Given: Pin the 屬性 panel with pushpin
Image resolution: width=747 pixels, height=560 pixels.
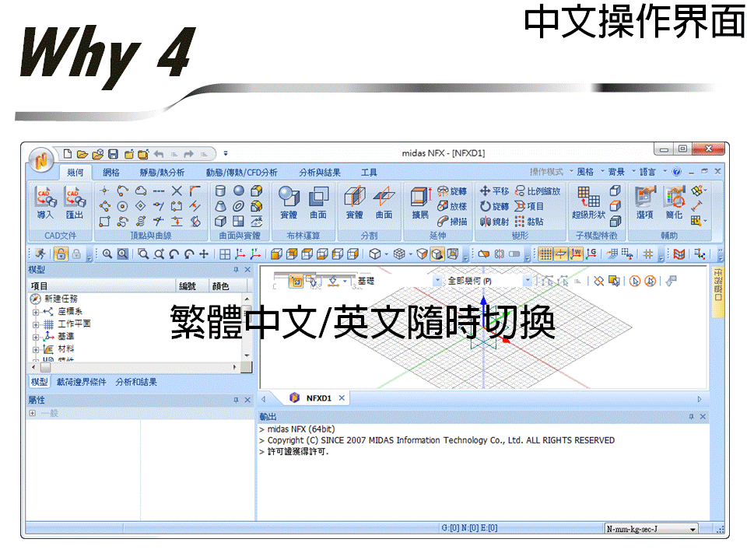Looking at the screenshot, I should tap(236, 400).
